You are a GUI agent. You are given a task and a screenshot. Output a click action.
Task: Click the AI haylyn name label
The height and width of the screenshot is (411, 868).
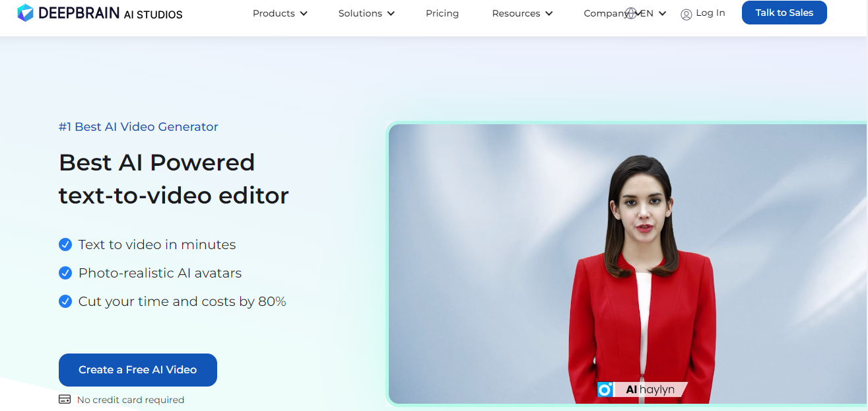point(650,390)
